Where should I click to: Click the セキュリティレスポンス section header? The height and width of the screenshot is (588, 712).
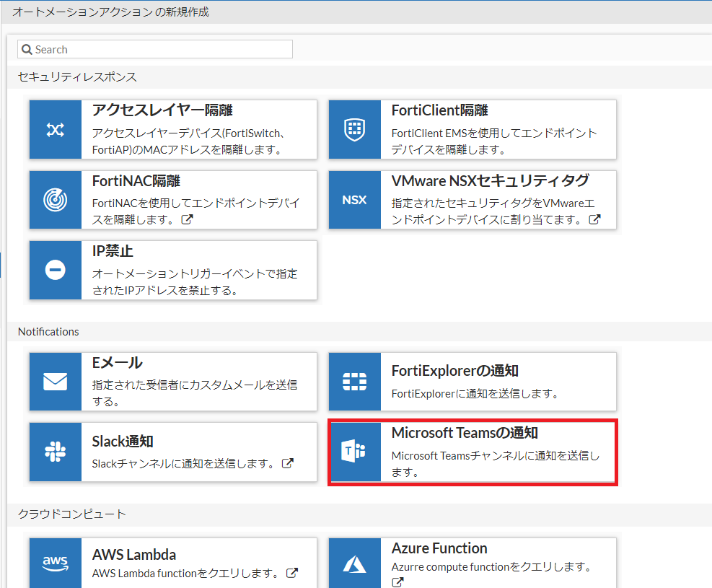(77, 77)
